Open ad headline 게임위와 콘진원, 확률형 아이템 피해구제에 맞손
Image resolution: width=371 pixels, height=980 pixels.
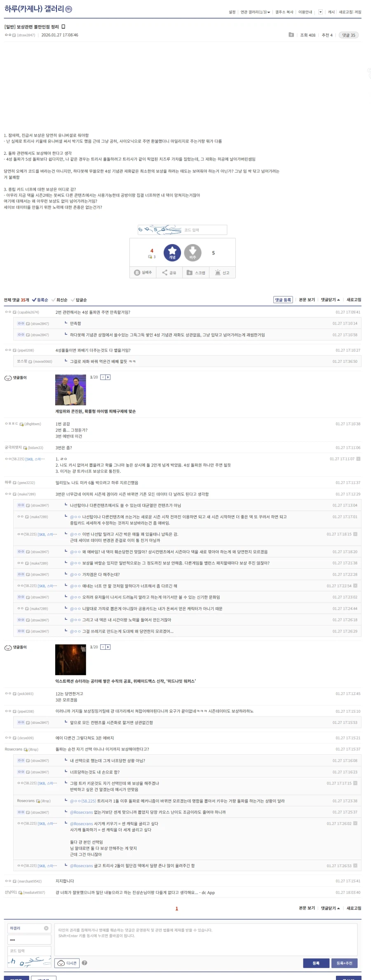coord(96,411)
